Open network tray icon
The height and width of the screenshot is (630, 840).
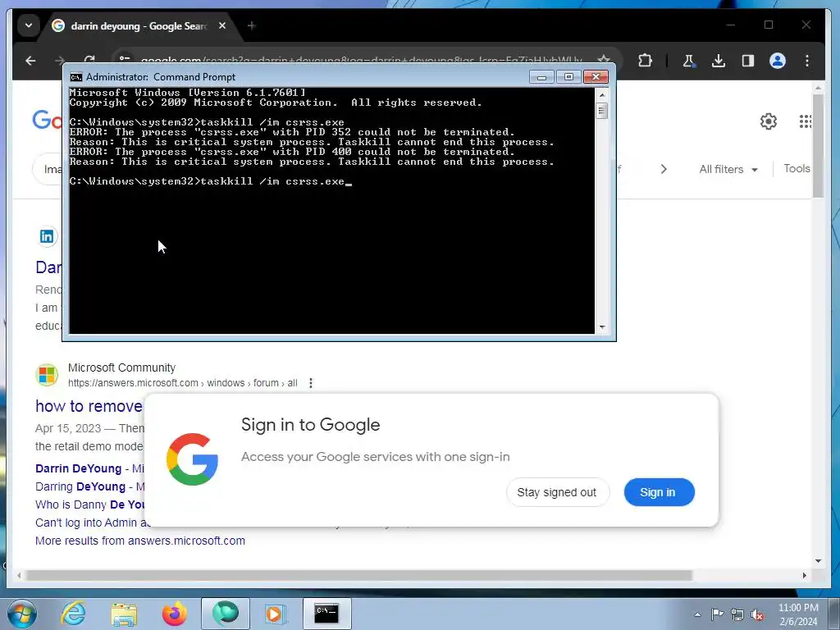click(x=737, y=614)
